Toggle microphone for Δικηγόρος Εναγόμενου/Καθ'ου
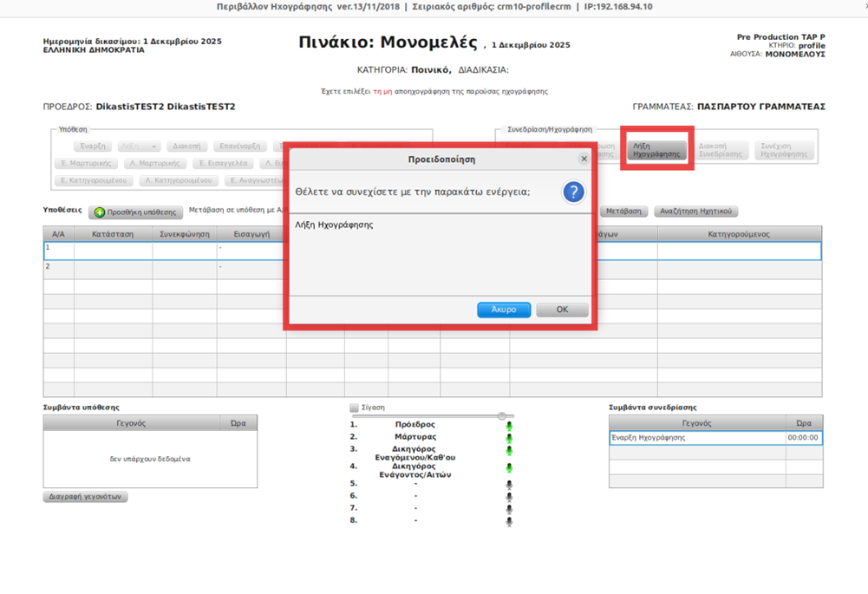Image resolution: width=868 pixels, height=594 pixels. click(x=509, y=451)
